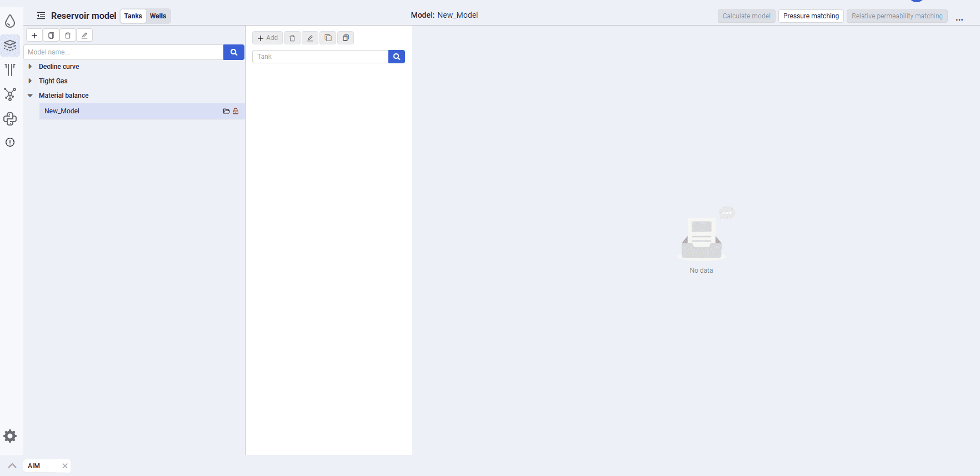Collapse the side menu next to Reservoir model
Screen dimensions: 980x476
[41, 16]
